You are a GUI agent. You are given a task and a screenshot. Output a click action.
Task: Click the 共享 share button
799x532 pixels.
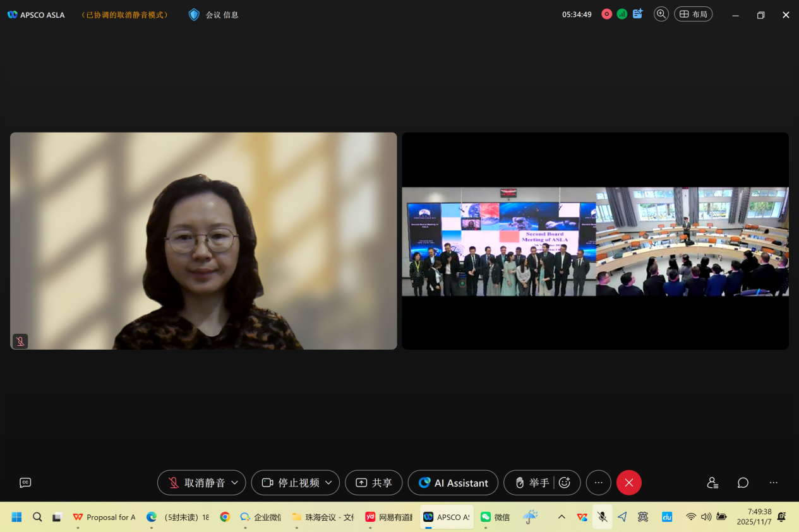coord(373,483)
